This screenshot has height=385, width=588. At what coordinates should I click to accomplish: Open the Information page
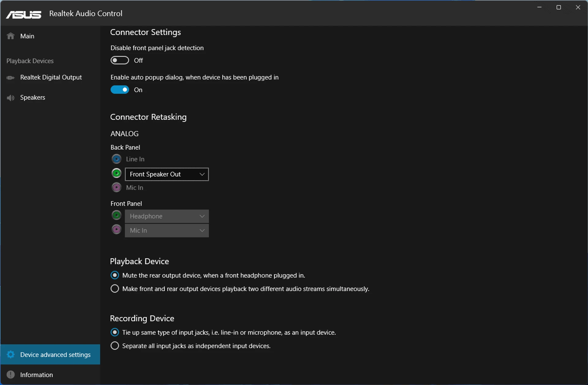click(x=50, y=375)
